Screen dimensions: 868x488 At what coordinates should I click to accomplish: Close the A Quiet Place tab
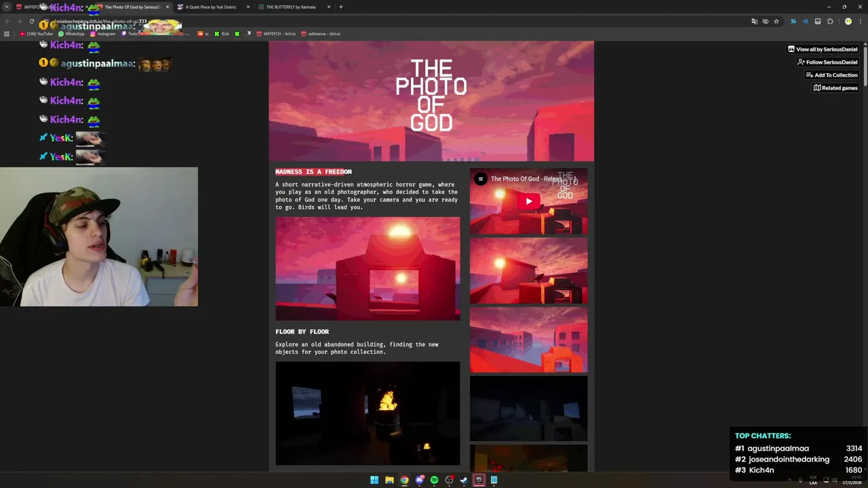pos(248,7)
